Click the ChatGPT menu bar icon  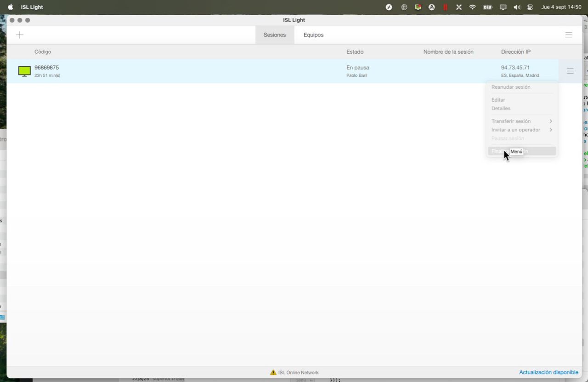(x=404, y=7)
